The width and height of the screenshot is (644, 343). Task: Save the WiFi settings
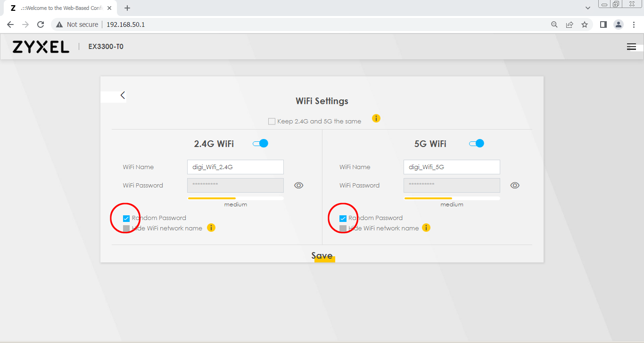pyautogui.click(x=322, y=256)
